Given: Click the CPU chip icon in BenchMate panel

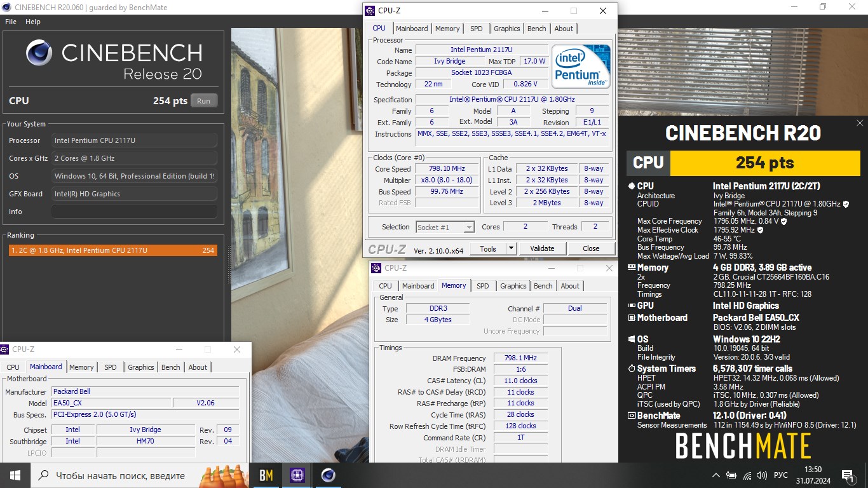Looking at the screenshot, I should [632, 186].
